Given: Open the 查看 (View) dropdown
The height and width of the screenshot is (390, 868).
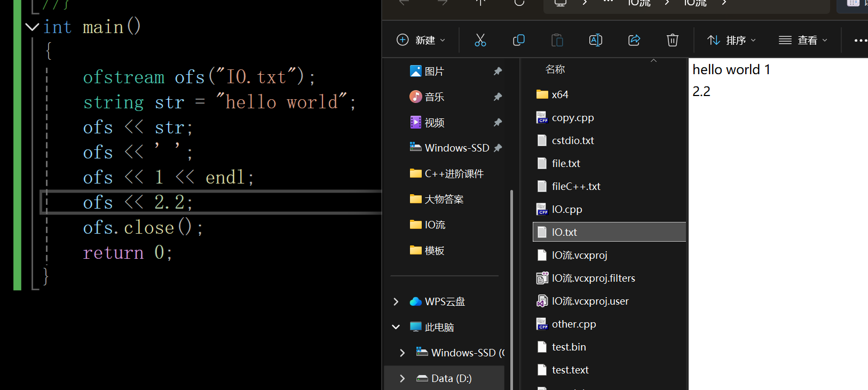Looking at the screenshot, I should point(803,40).
